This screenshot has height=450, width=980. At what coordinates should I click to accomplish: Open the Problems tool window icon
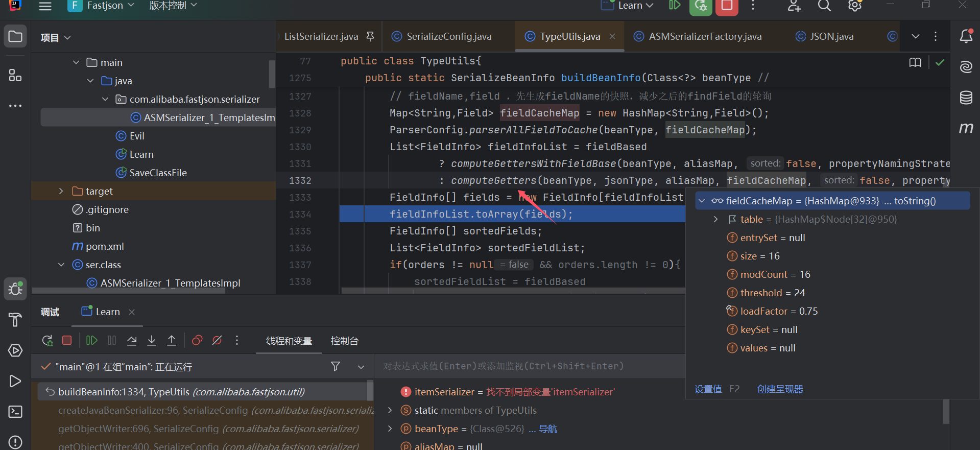click(x=15, y=442)
